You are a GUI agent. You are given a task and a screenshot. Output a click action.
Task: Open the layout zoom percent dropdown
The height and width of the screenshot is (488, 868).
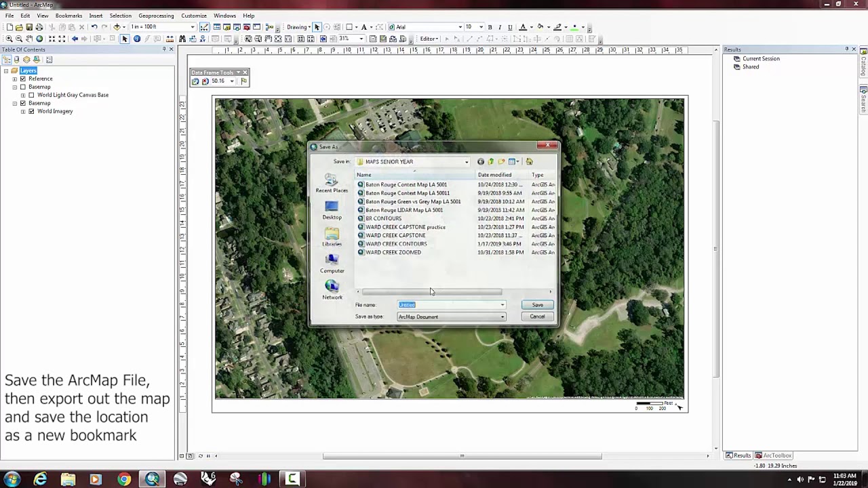click(361, 39)
